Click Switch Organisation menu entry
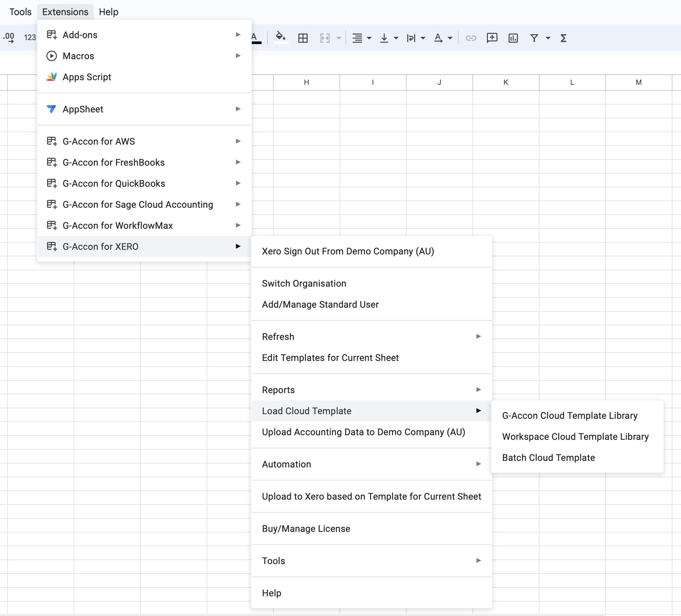Viewport: 681px width, 616px height. pyautogui.click(x=304, y=284)
